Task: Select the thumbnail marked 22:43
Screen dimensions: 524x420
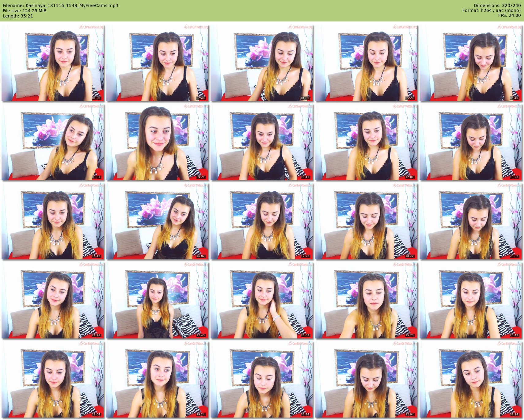Action: (157, 300)
